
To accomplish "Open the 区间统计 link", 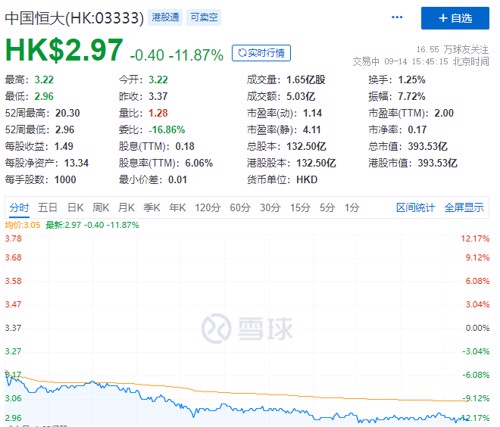I will (x=415, y=208).
